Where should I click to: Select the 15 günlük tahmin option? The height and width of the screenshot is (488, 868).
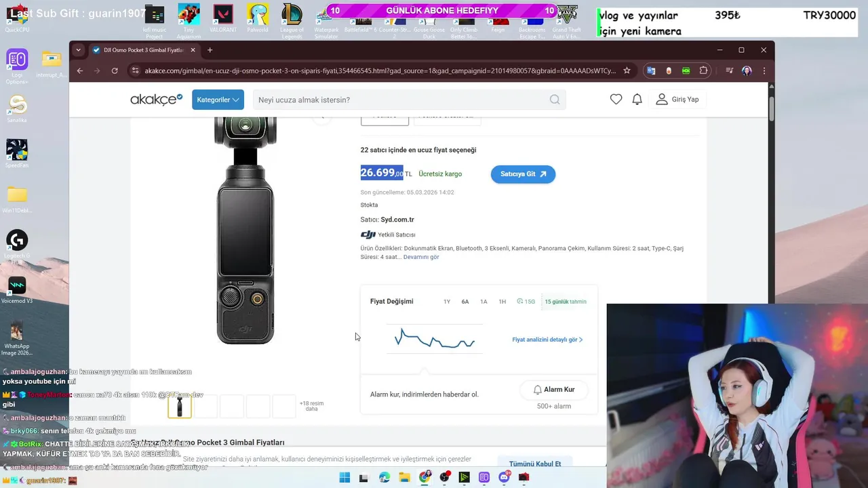566,302
